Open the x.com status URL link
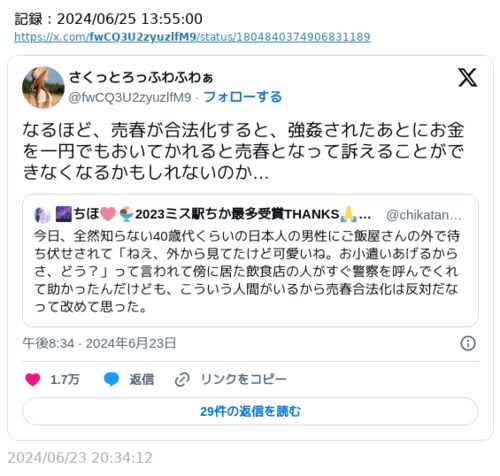Image resolution: width=500 pixels, height=476 pixels. click(x=192, y=37)
